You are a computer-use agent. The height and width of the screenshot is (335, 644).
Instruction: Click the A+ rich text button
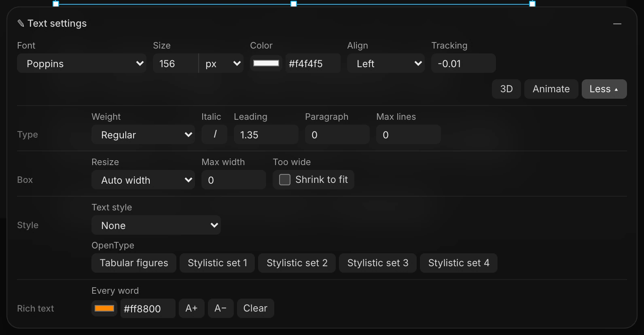point(192,308)
